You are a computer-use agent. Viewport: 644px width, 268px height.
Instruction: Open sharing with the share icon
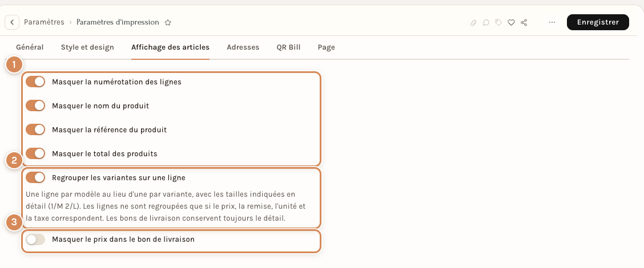524,23
